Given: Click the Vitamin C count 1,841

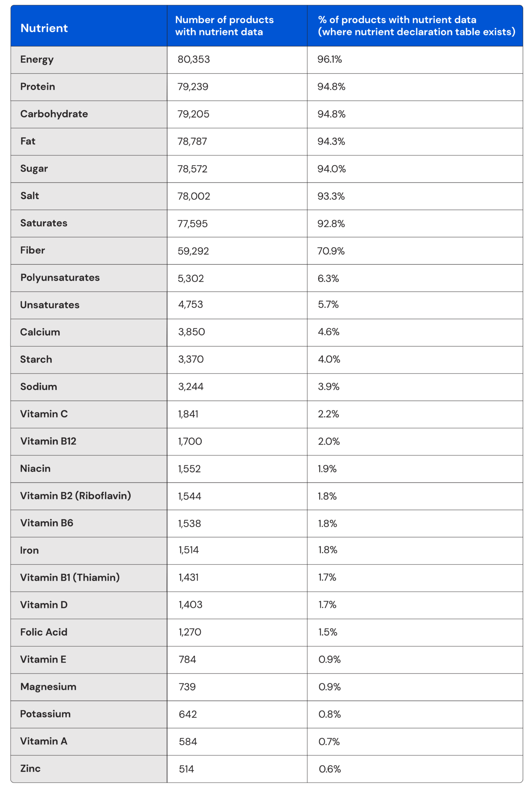Looking at the screenshot, I should click(x=188, y=414).
